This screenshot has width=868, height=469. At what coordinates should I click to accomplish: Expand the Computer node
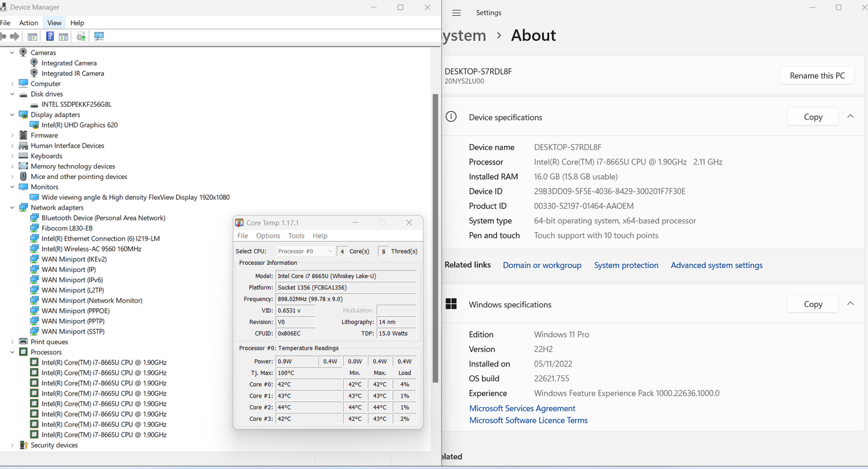click(12, 83)
